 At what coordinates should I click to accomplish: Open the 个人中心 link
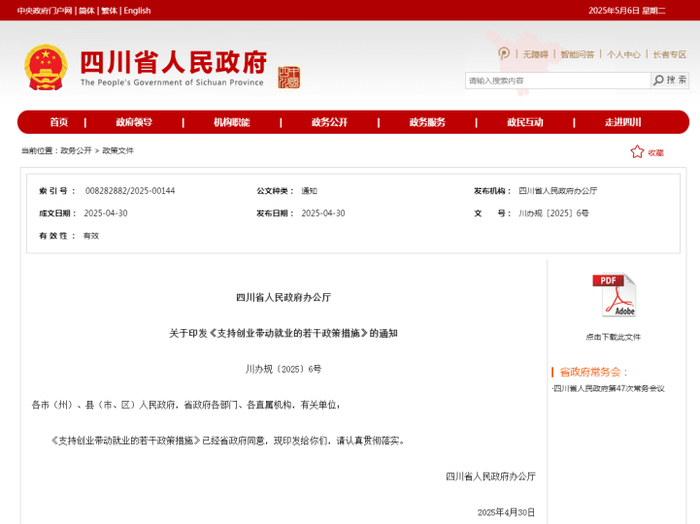624,54
